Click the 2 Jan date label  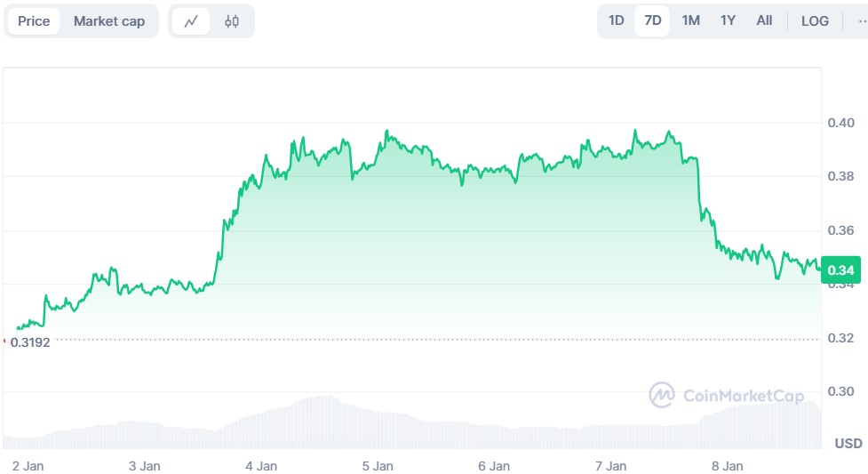click(x=28, y=465)
